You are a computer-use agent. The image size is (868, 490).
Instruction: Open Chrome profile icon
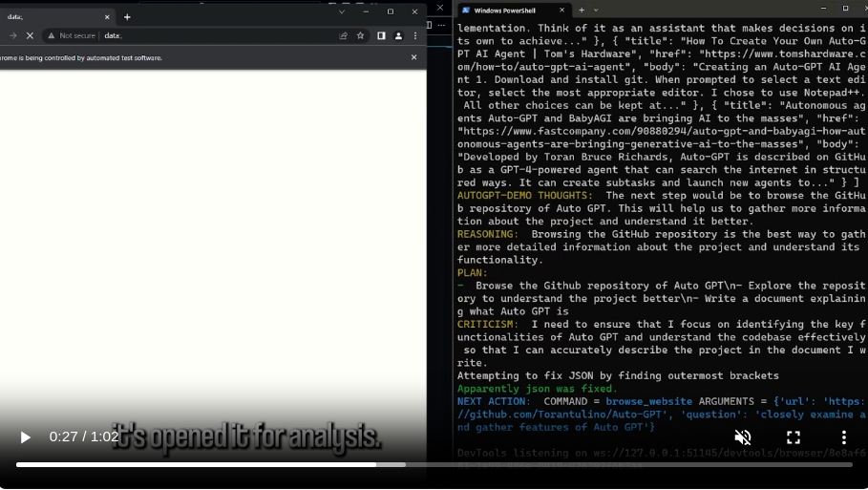pyautogui.click(x=398, y=35)
